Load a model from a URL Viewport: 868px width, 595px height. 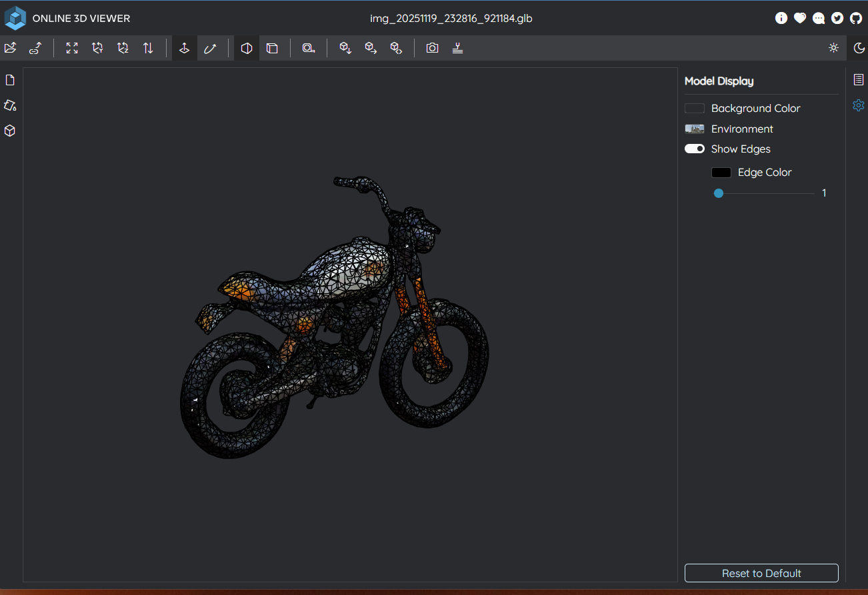[x=35, y=47]
